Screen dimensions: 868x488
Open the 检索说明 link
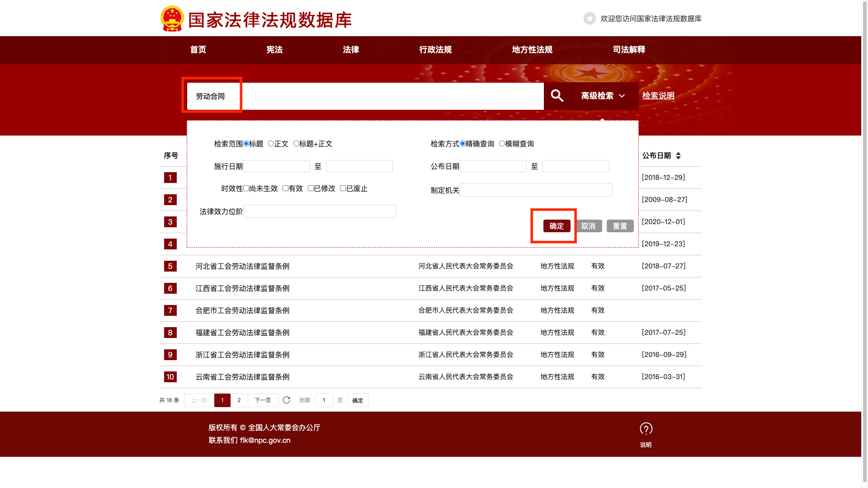pyautogui.click(x=658, y=96)
